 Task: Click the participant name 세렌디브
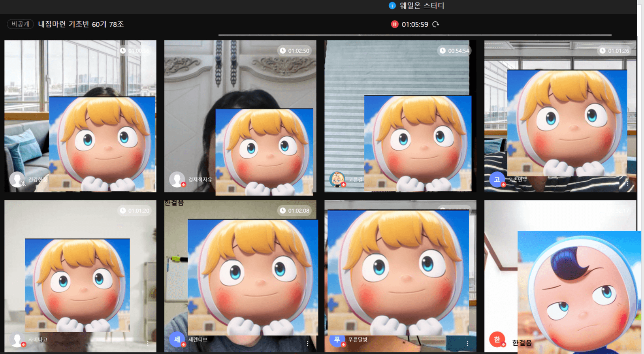[x=198, y=340]
